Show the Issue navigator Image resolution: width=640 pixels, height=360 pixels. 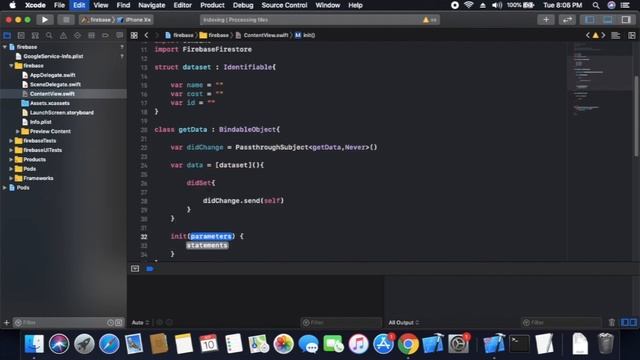(63, 36)
